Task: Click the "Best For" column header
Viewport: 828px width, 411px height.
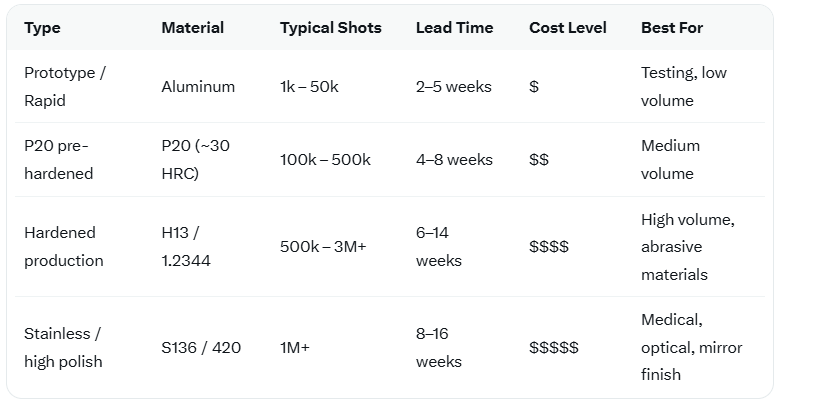Action: [671, 28]
